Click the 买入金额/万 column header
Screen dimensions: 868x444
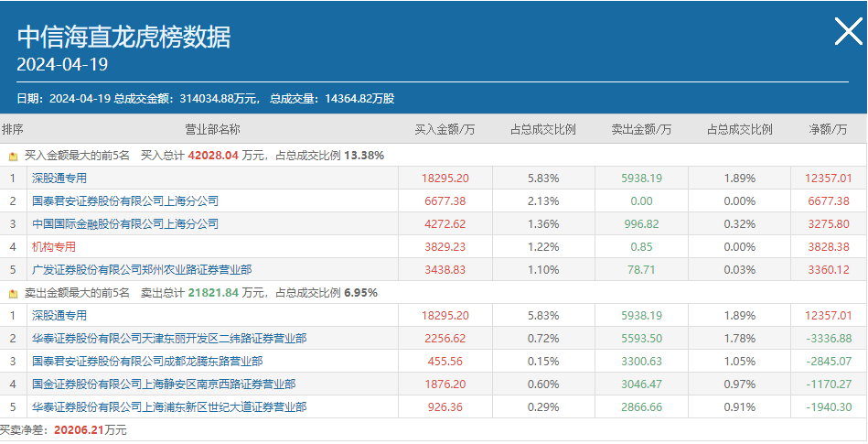445,130
